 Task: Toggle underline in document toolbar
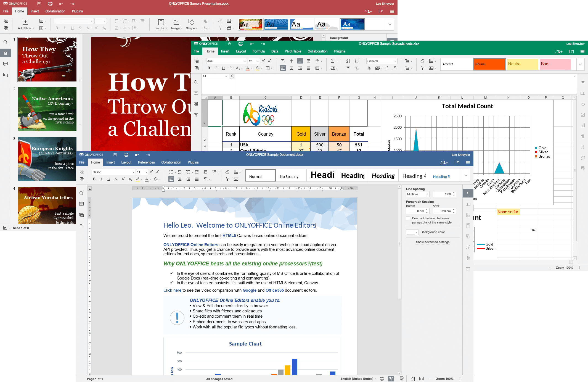coord(109,179)
